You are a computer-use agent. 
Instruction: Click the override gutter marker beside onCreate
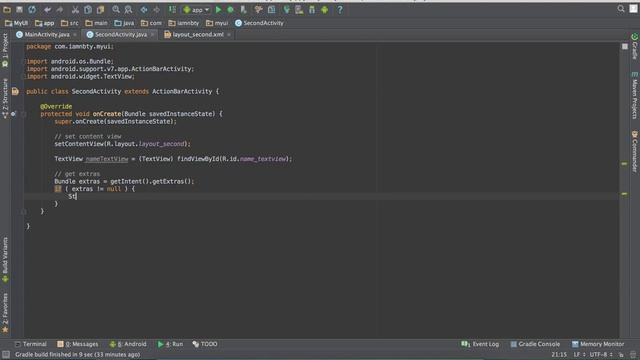pyautogui.click(x=13, y=114)
